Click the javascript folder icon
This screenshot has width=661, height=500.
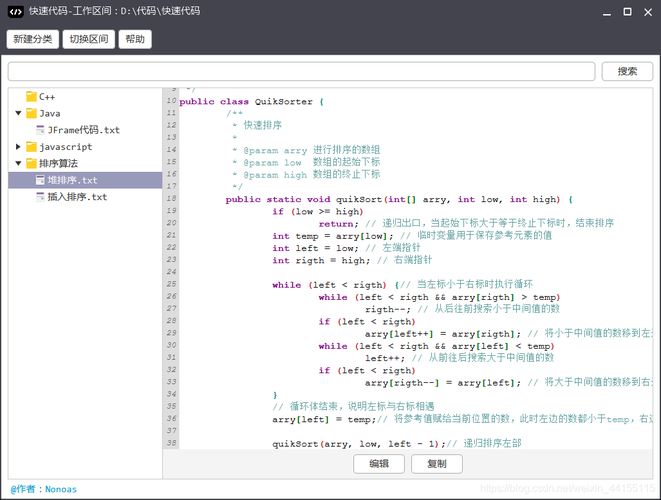pyautogui.click(x=31, y=147)
